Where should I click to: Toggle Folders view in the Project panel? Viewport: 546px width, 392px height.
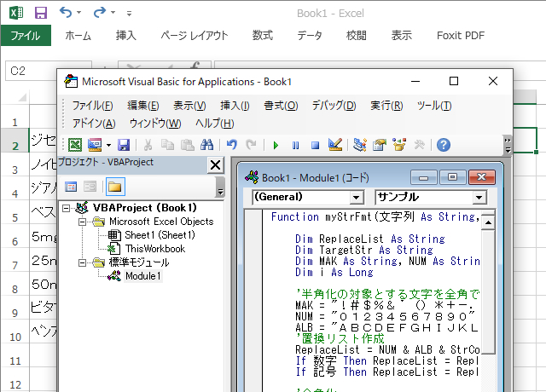[113, 187]
